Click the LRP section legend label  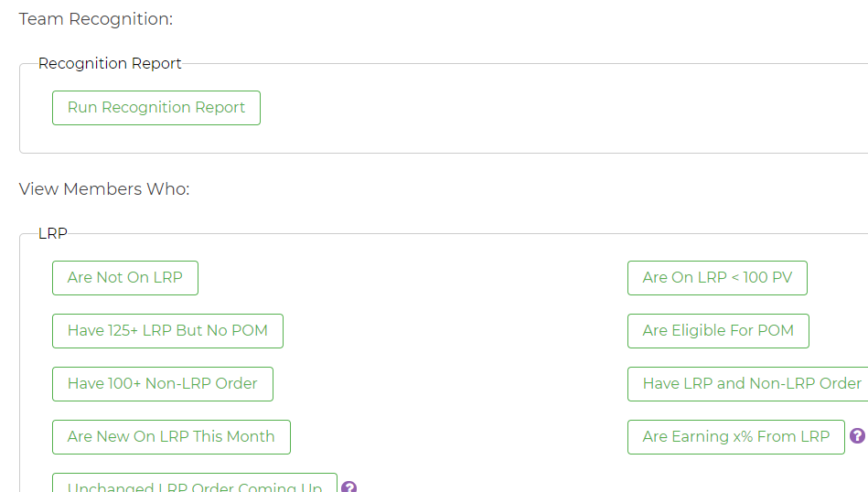click(53, 234)
